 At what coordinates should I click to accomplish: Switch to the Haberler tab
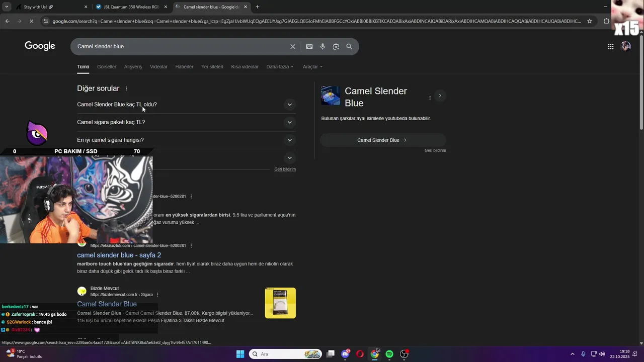coord(184,66)
